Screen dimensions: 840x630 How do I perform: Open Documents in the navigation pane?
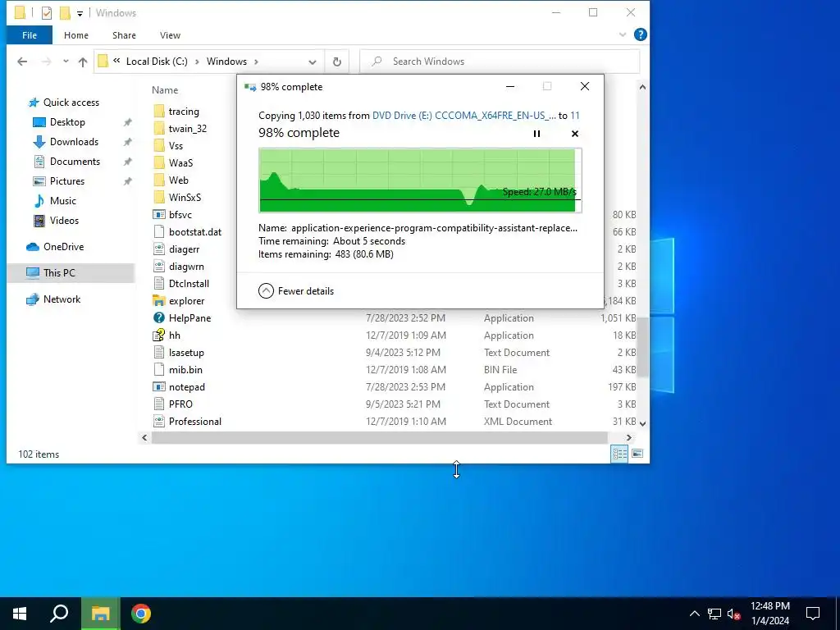(75, 162)
